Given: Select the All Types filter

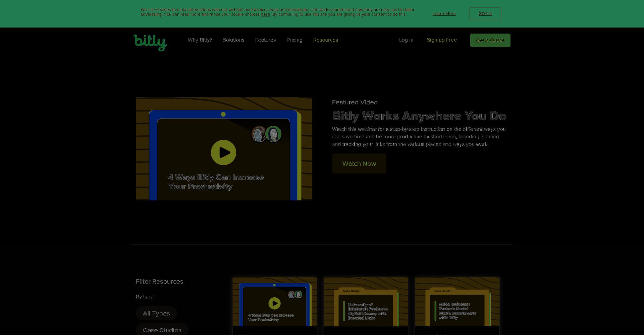Looking at the screenshot, I should (x=156, y=313).
